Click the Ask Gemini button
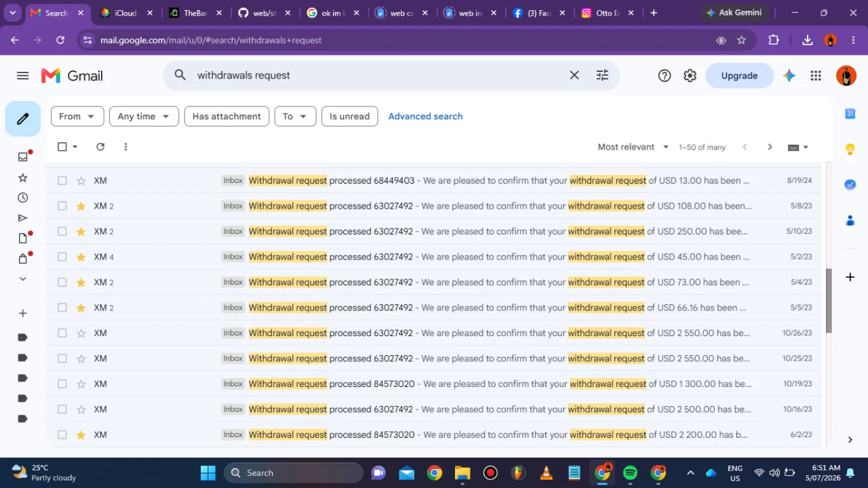 [734, 13]
